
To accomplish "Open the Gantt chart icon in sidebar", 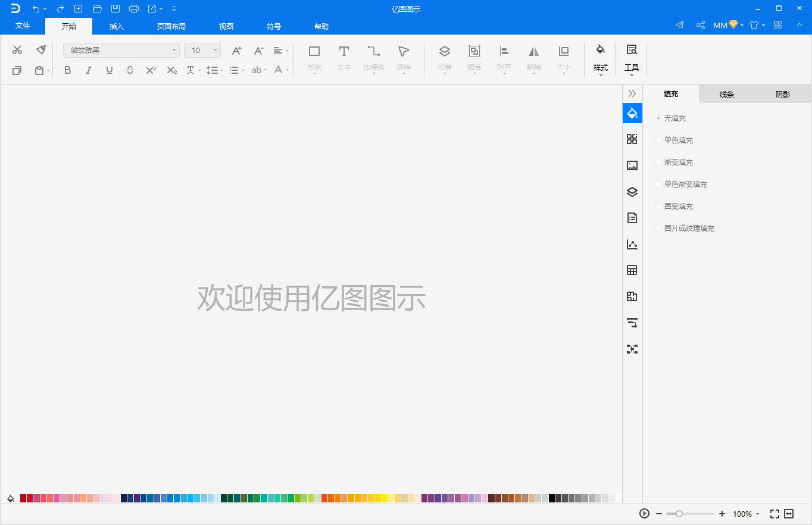I will click(x=632, y=323).
